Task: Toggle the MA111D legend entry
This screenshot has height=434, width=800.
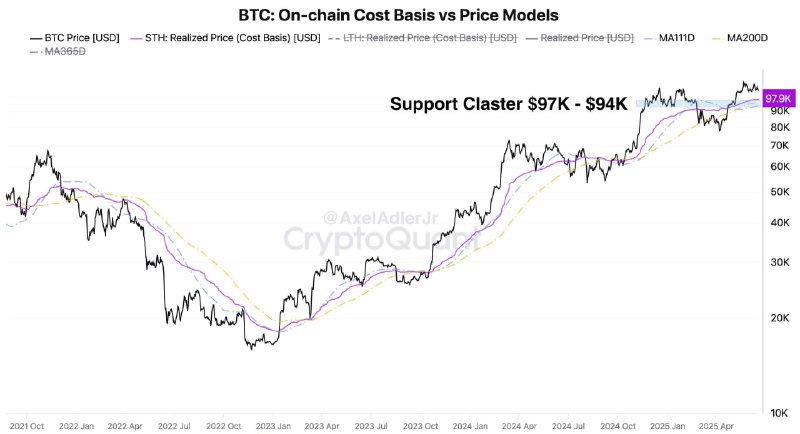Action: pos(669,38)
